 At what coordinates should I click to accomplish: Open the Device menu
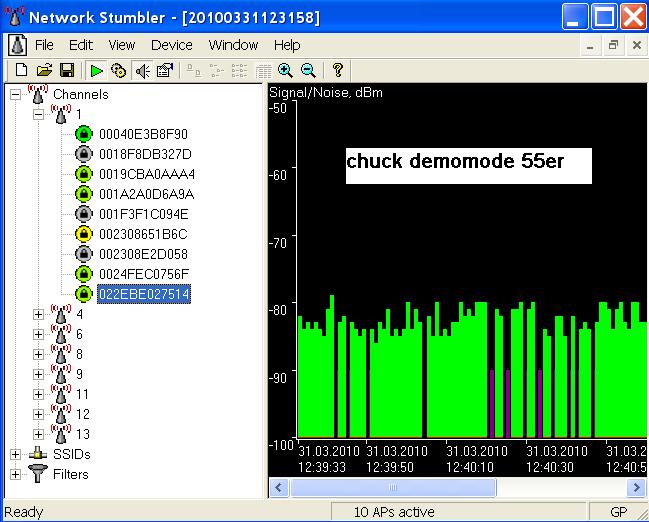point(172,45)
